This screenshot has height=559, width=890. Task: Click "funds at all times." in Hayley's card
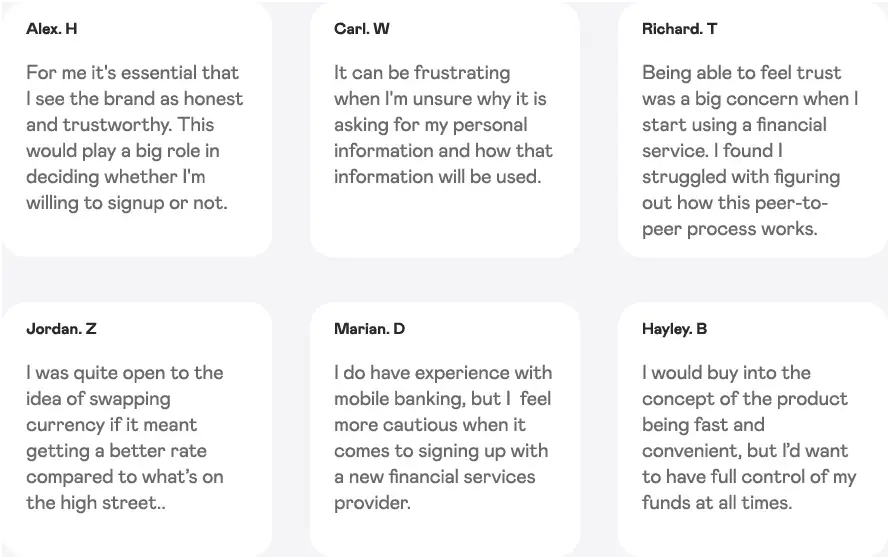(717, 503)
